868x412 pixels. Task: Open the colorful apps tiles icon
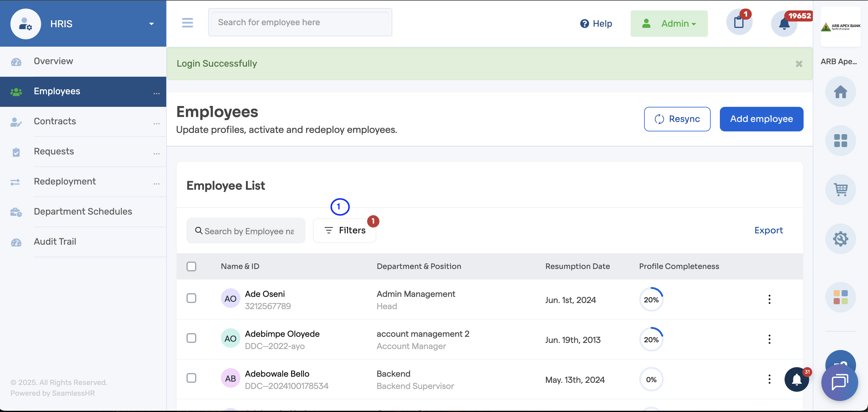[x=840, y=297]
